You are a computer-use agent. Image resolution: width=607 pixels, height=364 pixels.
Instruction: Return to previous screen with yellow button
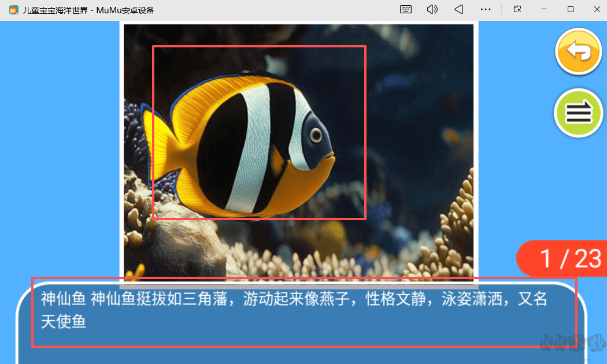[578, 51]
